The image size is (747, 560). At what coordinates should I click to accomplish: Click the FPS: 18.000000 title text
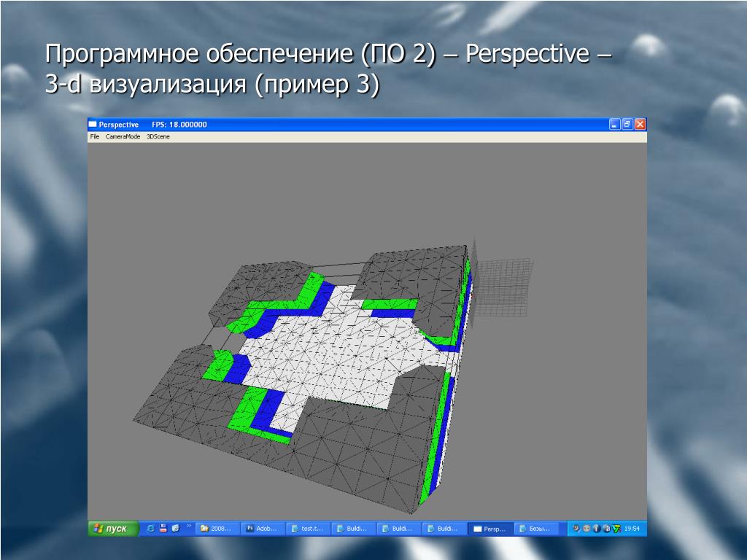pyautogui.click(x=179, y=124)
